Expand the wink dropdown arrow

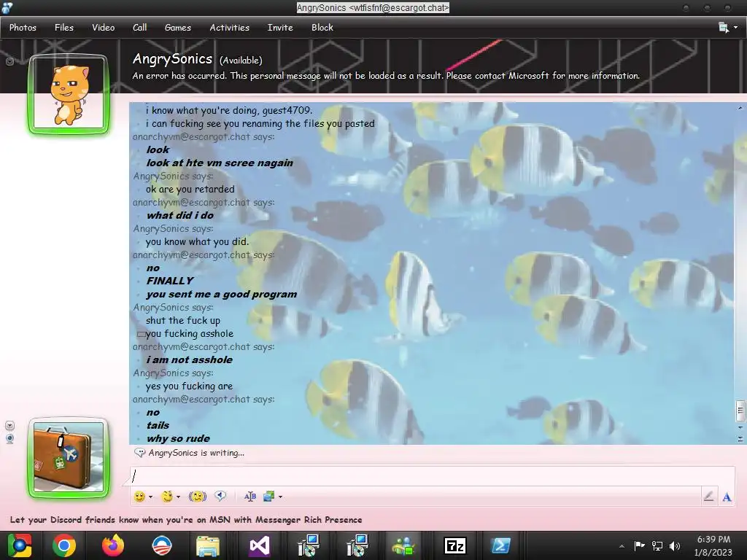click(179, 497)
